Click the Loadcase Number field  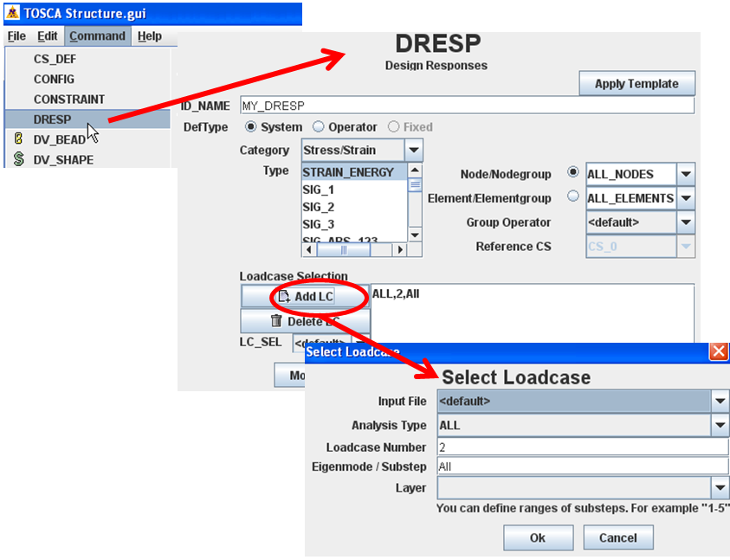583,447
